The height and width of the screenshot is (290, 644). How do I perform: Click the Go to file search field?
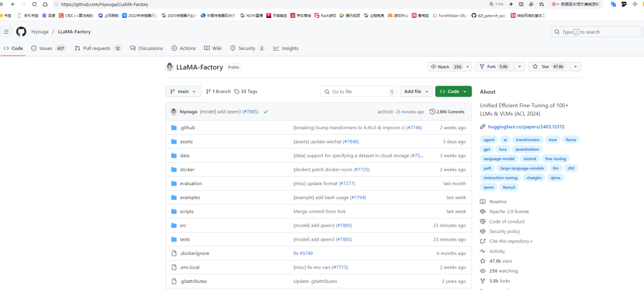[359, 92]
